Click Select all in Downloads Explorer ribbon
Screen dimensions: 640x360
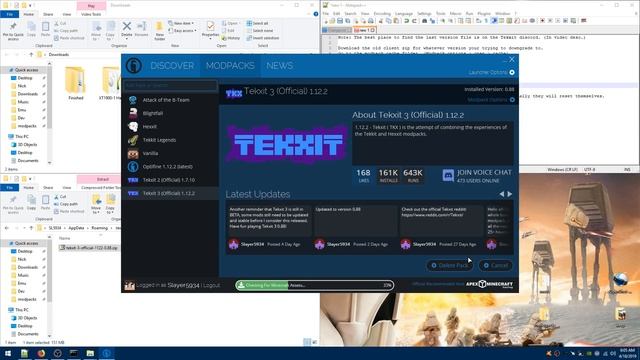(257, 23)
